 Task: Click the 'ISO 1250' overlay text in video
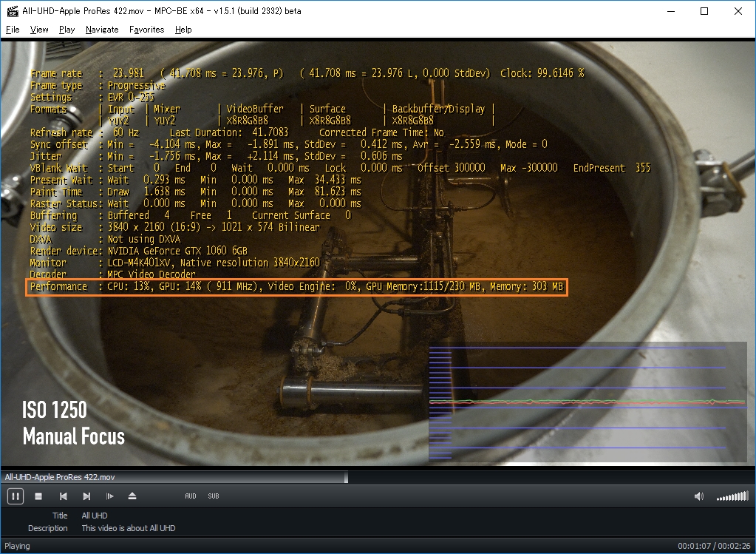coord(55,410)
